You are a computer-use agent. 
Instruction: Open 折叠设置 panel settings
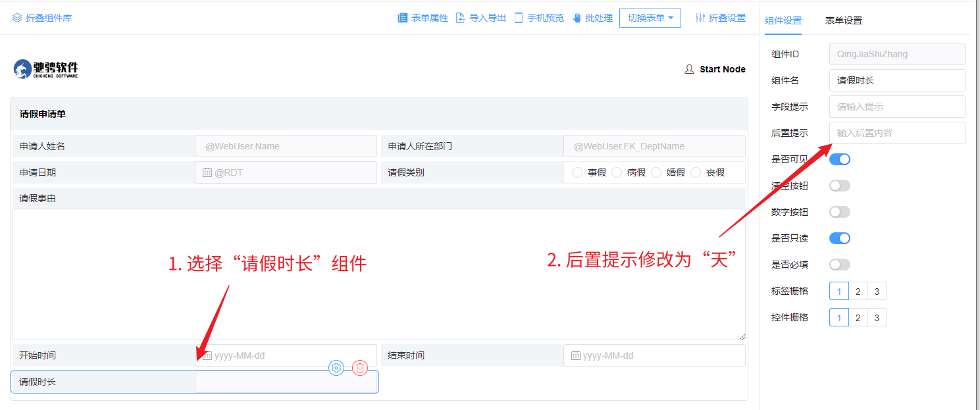coord(720,18)
